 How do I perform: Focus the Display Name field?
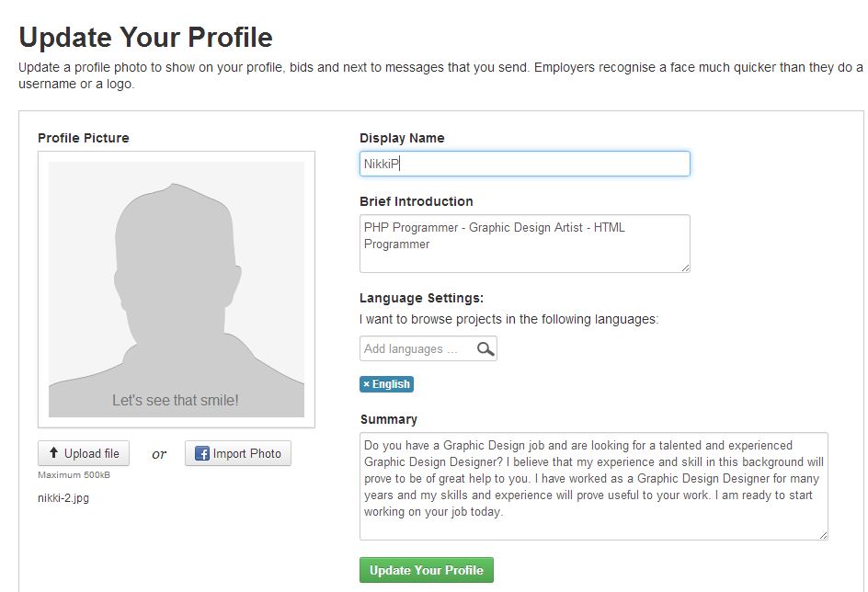click(525, 164)
